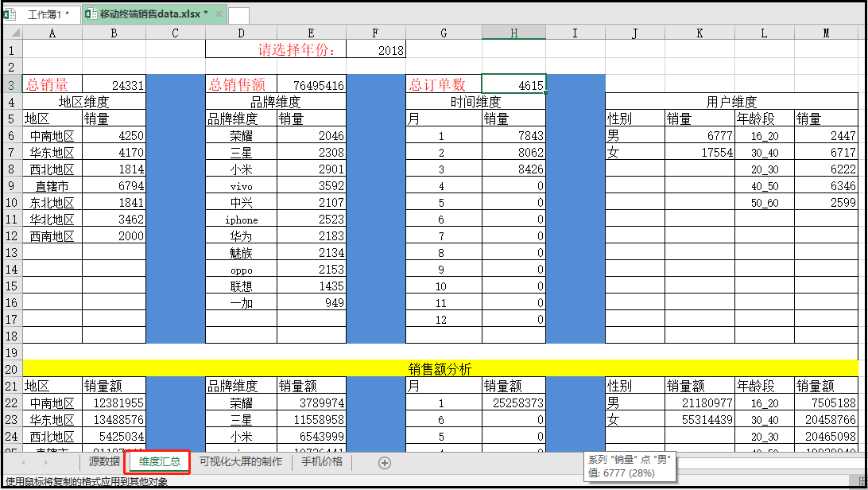
Task: Select the 总订单数 label cell
Action: (x=444, y=84)
